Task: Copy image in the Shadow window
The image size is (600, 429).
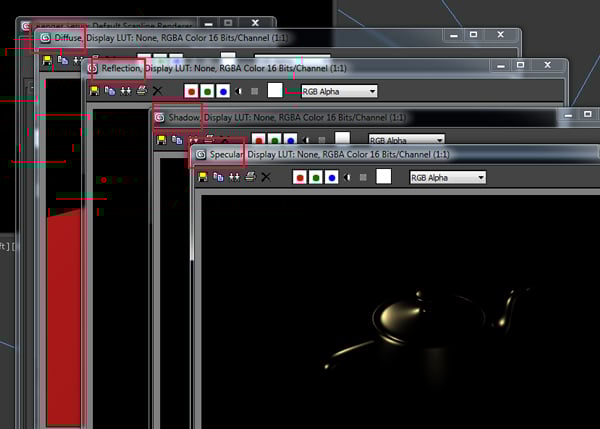Action: point(177,140)
